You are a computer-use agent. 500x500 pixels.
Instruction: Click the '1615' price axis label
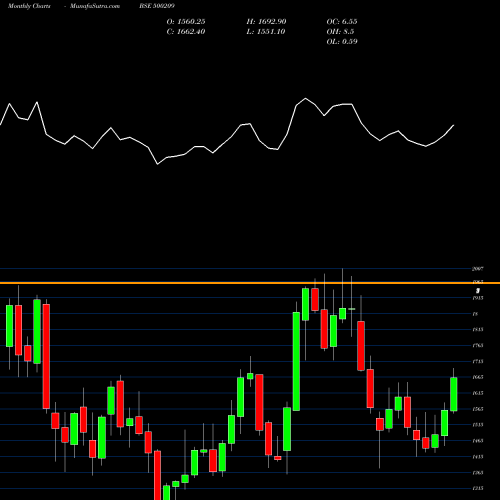[x=478, y=393]
